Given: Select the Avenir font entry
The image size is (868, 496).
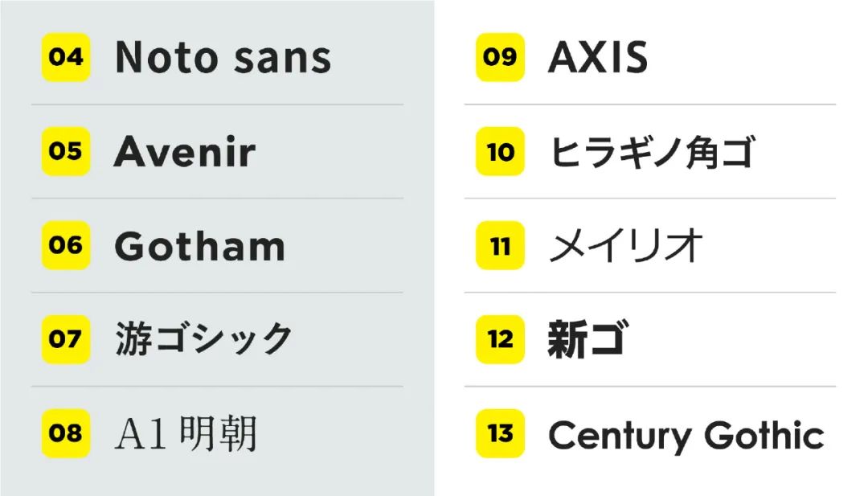Looking at the screenshot, I should [x=185, y=152].
